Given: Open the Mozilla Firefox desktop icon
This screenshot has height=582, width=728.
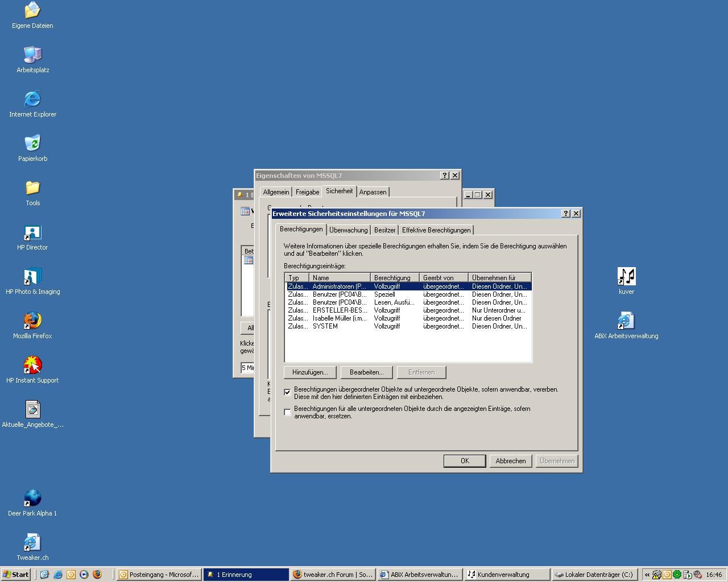Looking at the screenshot, I should click(32, 321).
